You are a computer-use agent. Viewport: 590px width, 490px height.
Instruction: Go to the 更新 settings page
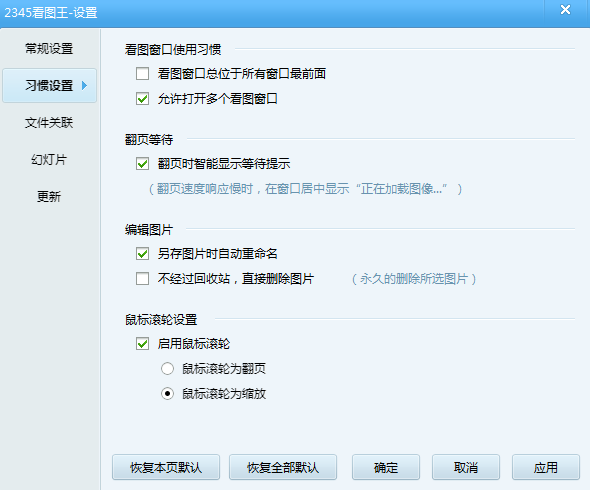click(49, 196)
